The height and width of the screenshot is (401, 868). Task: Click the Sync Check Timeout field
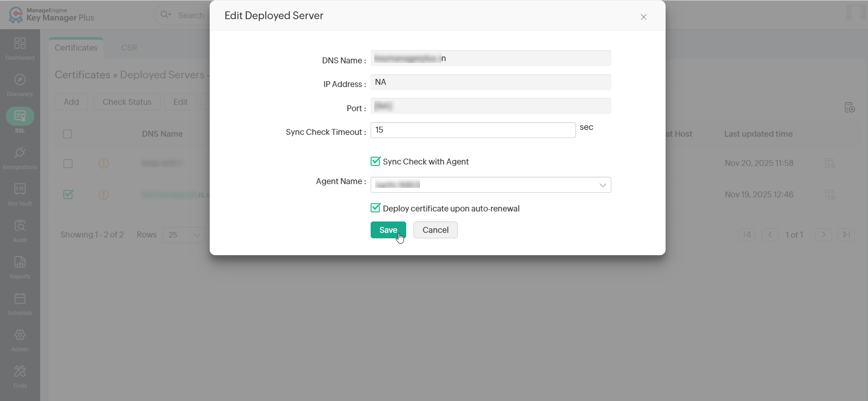pyautogui.click(x=473, y=130)
